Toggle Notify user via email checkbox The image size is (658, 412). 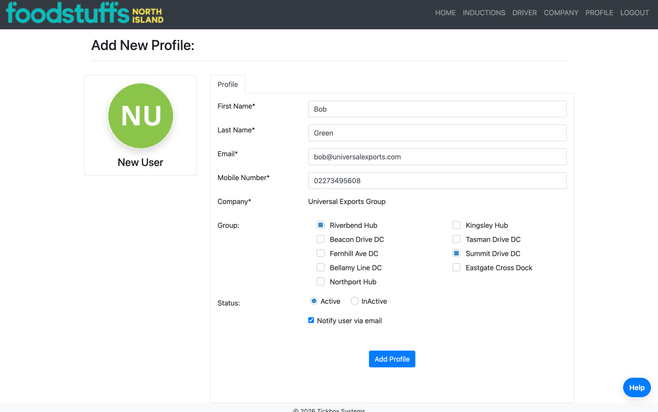click(311, 321)
